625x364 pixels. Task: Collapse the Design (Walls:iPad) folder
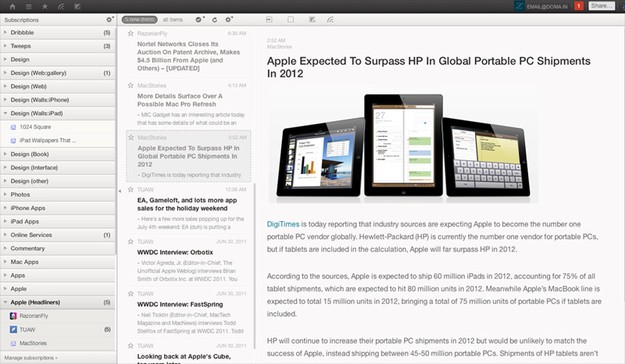pos(5,113)
